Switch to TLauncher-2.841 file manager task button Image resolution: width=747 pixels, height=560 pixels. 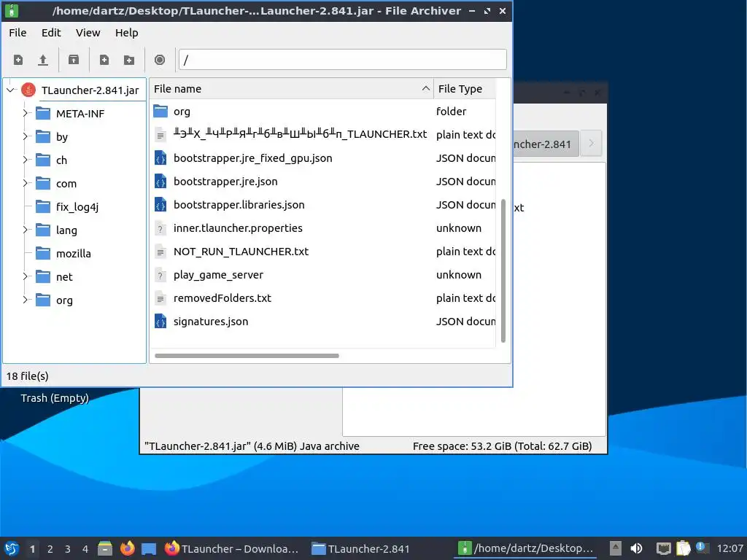[360, 548]
